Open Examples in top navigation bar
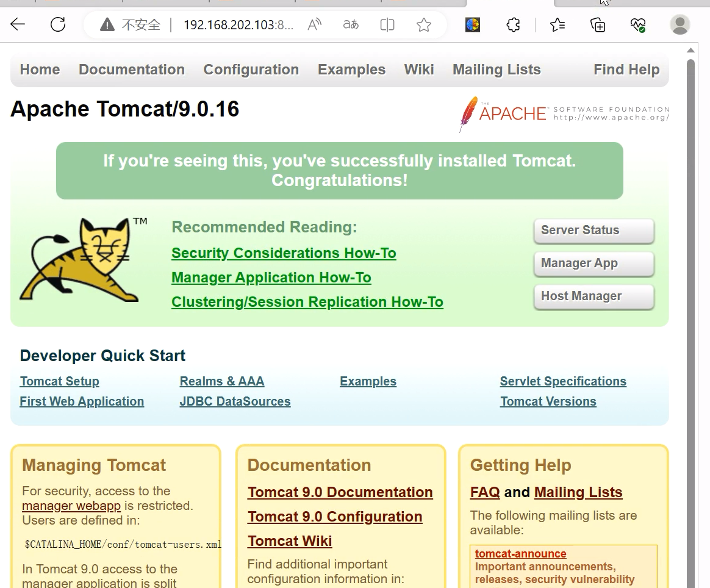 pos(352,70)
